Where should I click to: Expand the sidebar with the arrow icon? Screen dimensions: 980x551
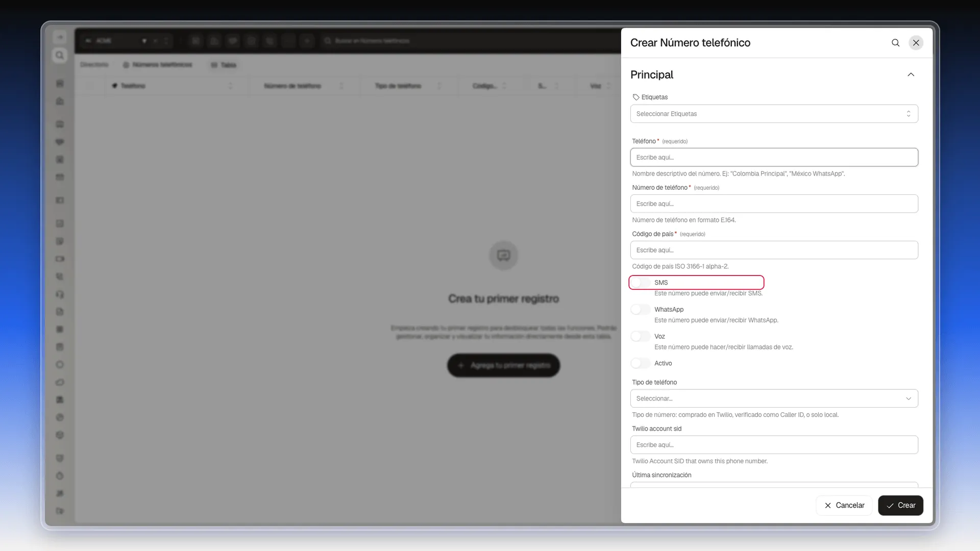pyautogui.click(x=60, y=37)
